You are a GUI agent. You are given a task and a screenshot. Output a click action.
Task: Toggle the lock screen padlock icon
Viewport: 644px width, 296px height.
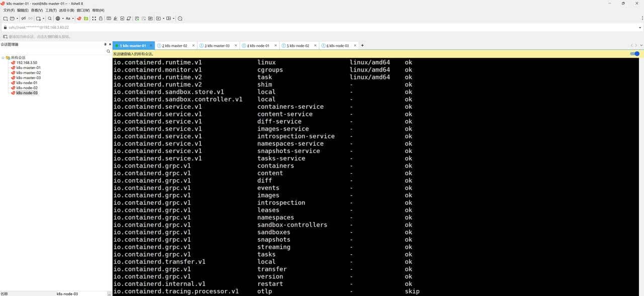pos(101,18)
